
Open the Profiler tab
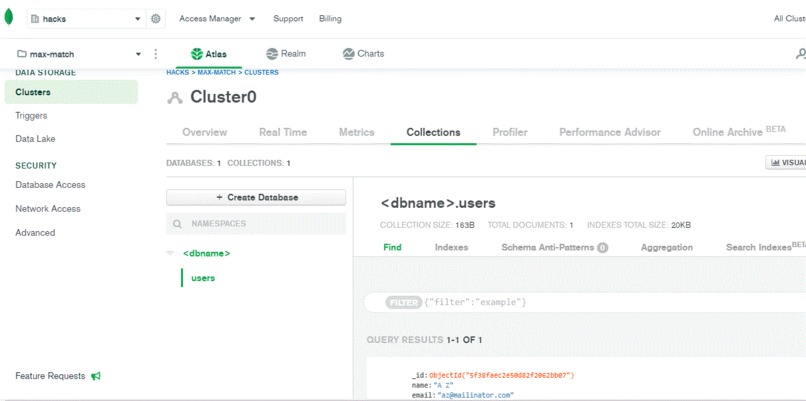point(510,132)
